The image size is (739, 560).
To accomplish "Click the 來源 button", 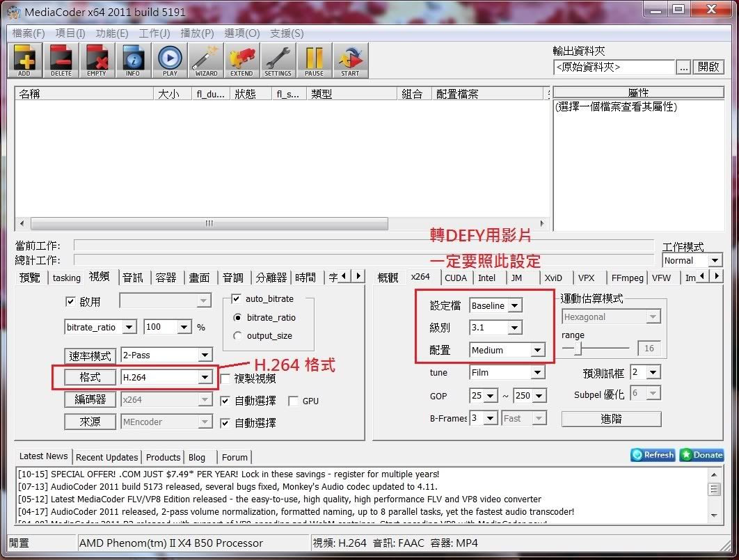I will 90,422.
